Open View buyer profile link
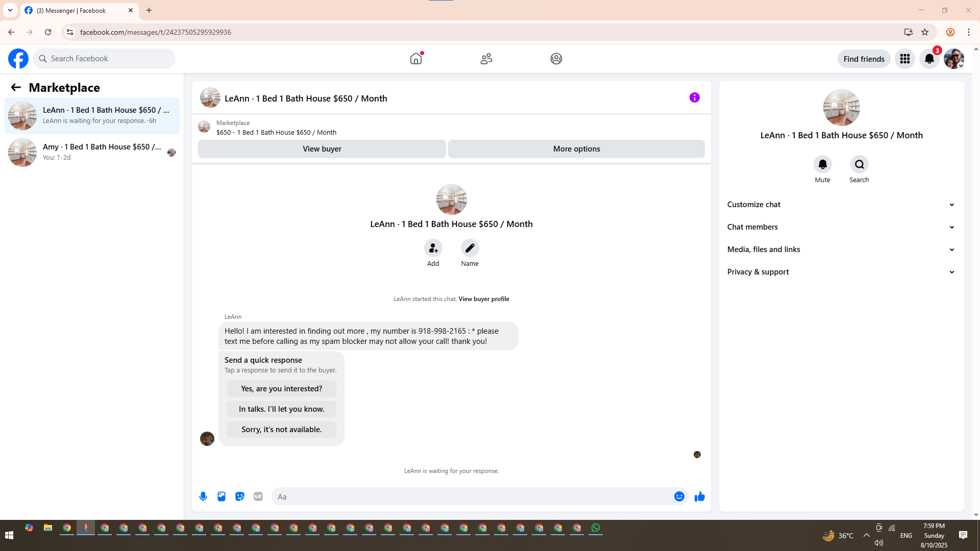The width and height of the screenshot is (980, 551). tap(483, 299)
